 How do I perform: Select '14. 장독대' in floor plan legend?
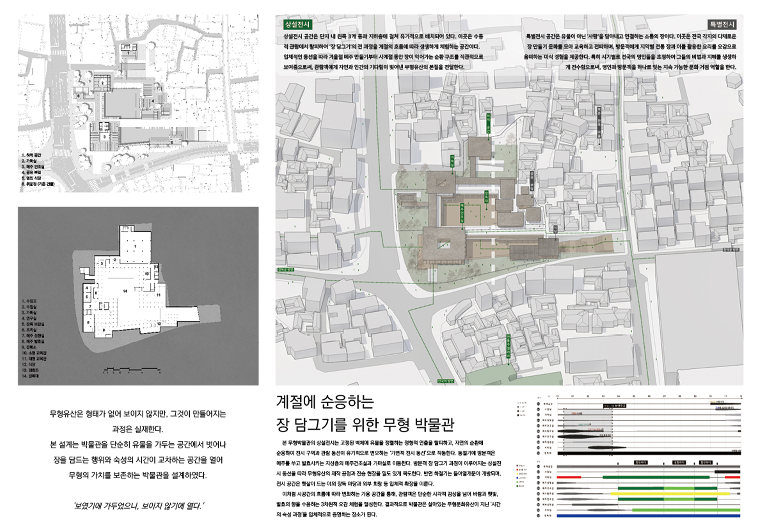(x=30, y=376)
